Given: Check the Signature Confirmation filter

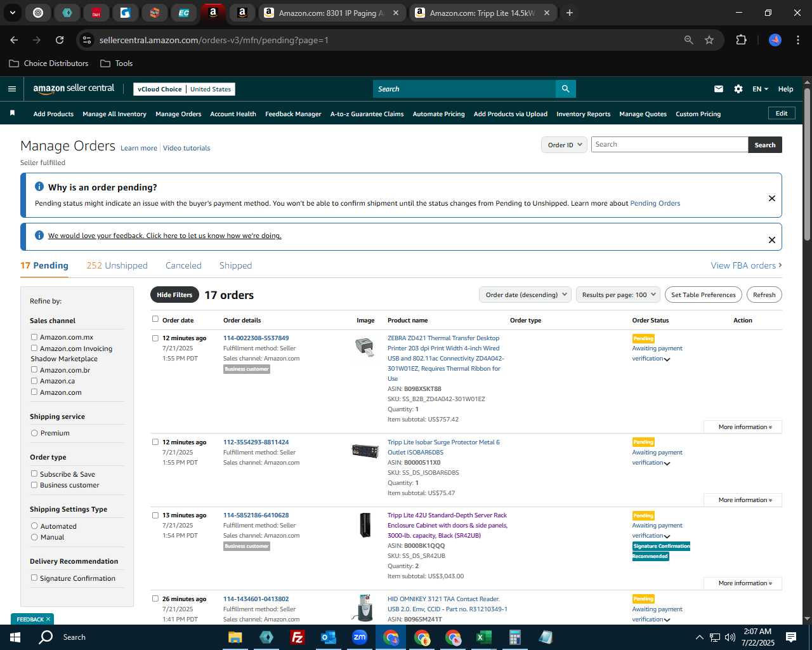Looking at the screenshot, I should point(34,578).
